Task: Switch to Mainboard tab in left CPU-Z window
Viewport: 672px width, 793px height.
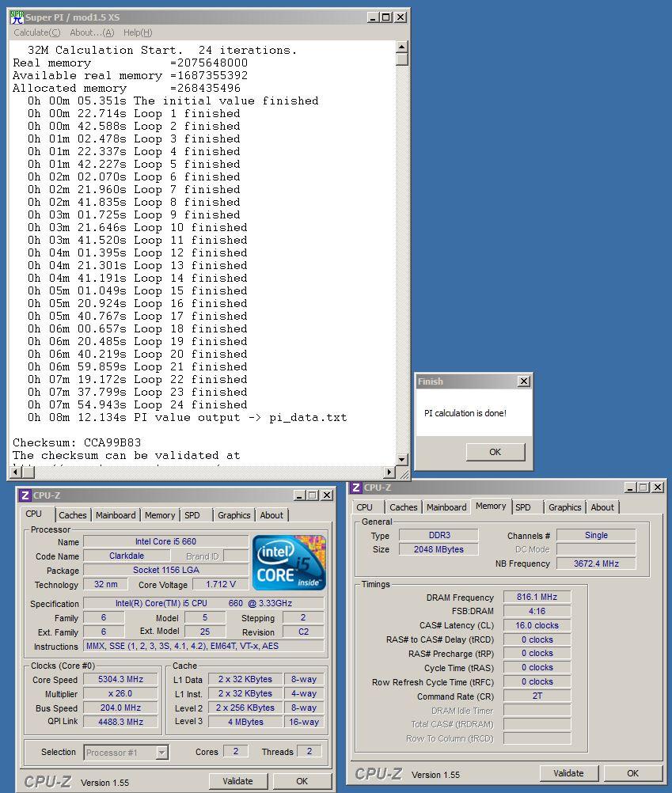Action: click(x=116, y=515)
